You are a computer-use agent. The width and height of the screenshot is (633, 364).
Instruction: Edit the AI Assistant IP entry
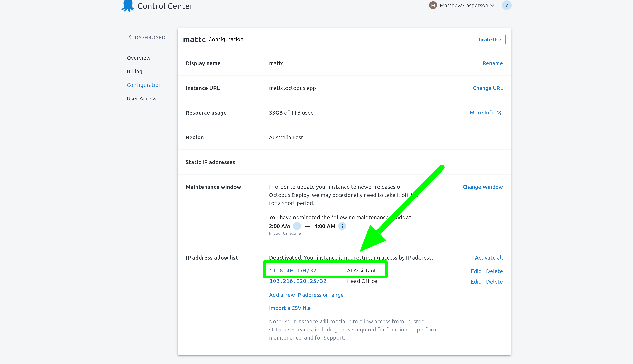(x=475, y=271)
